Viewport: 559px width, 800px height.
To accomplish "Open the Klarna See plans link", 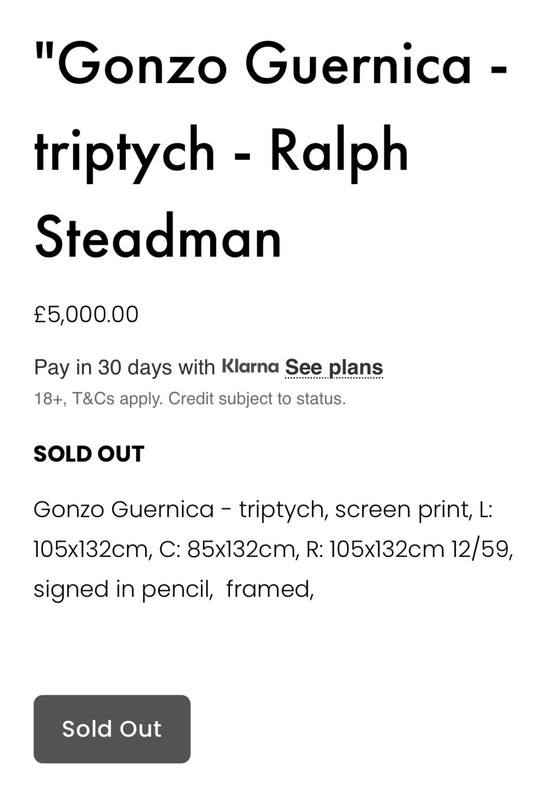I will (334, 367).
